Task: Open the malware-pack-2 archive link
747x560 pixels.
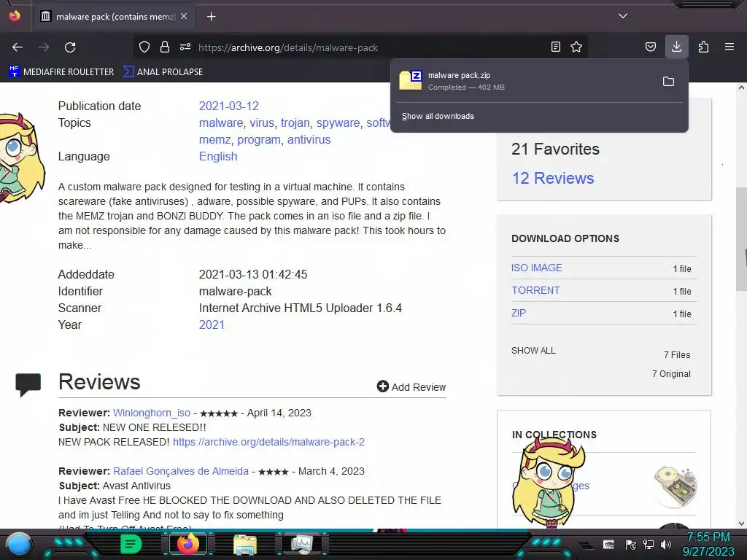Action: pos(268,442)
